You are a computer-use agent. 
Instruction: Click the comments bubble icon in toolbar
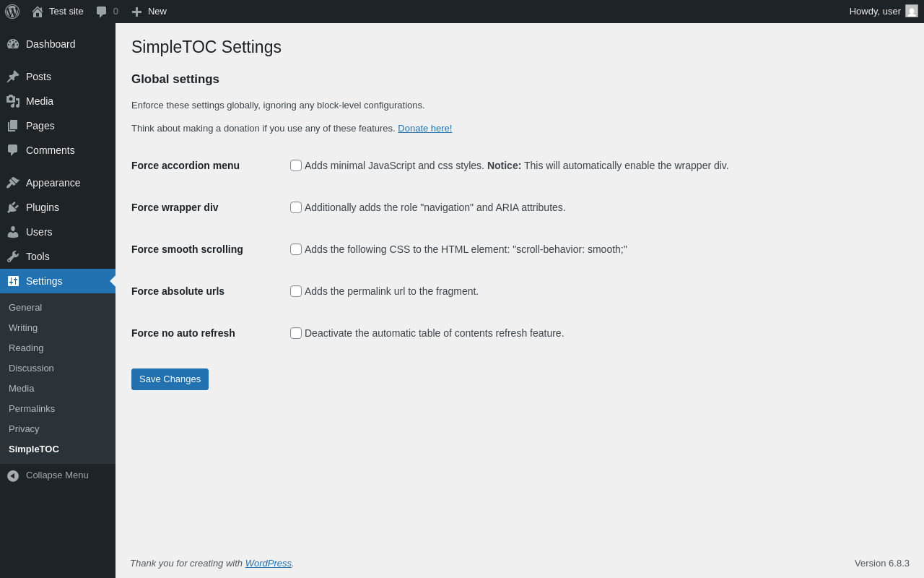(x=102, y=12)
